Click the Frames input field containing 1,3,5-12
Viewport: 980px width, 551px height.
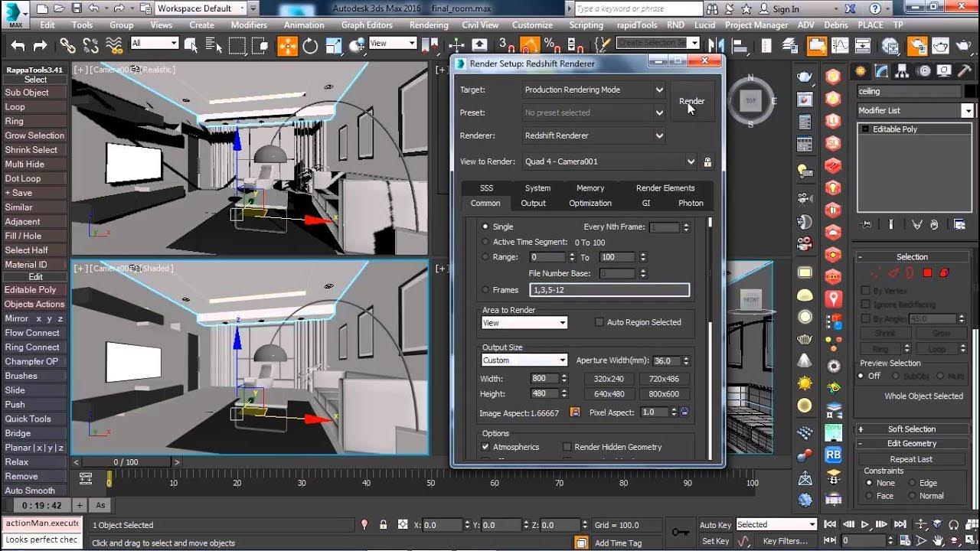tap(609, 290)
